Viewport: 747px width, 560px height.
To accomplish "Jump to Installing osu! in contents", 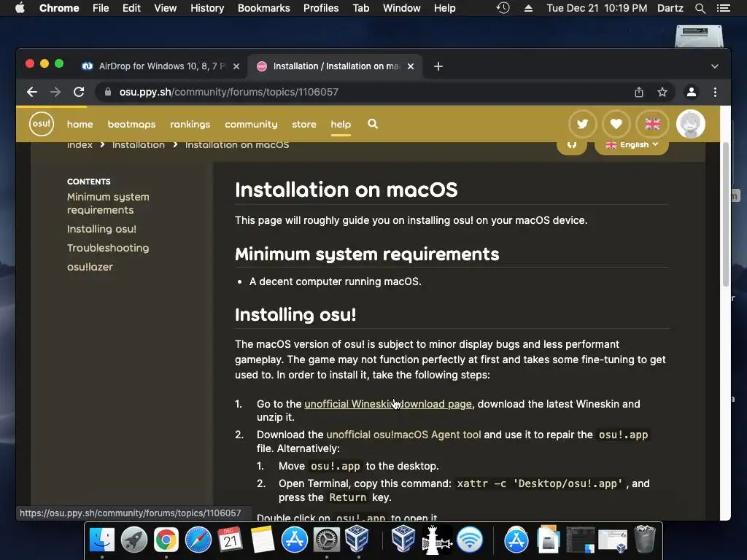I will [101, 229].
